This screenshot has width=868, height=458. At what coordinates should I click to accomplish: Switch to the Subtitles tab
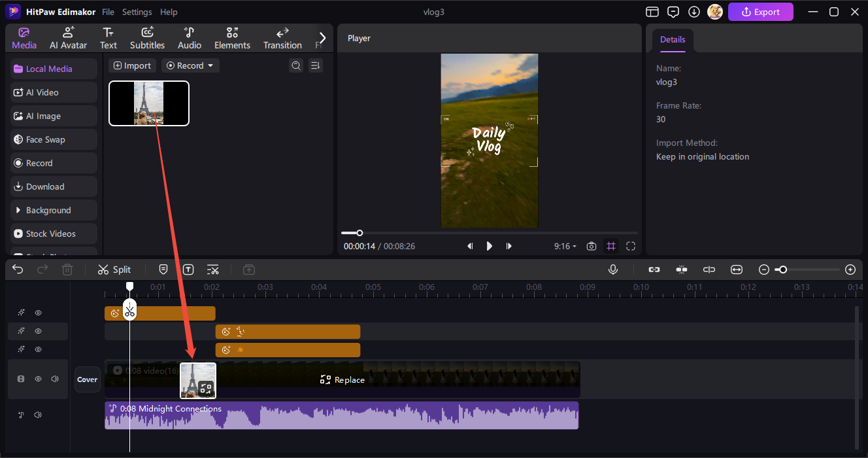(x=147, y=38)
